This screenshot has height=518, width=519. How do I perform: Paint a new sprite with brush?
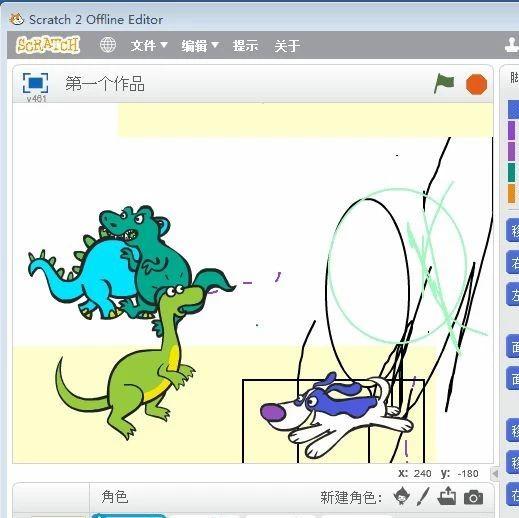[423, 497]
